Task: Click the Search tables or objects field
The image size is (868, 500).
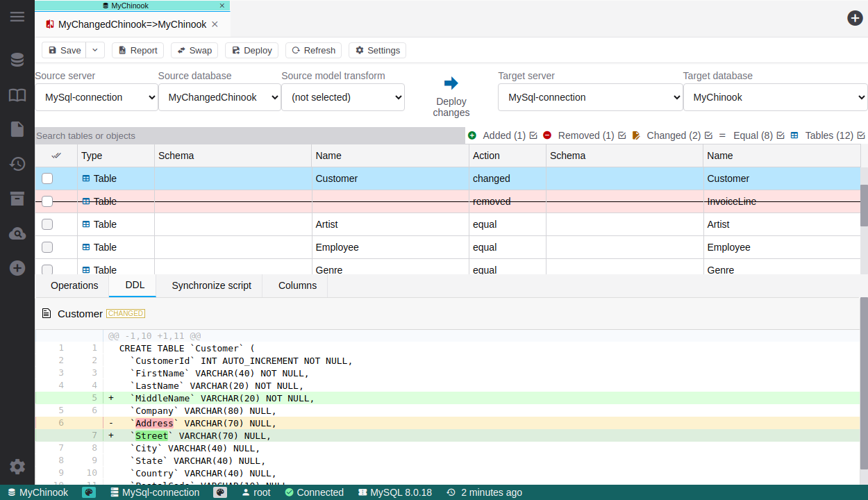Action: coord(250,135)
